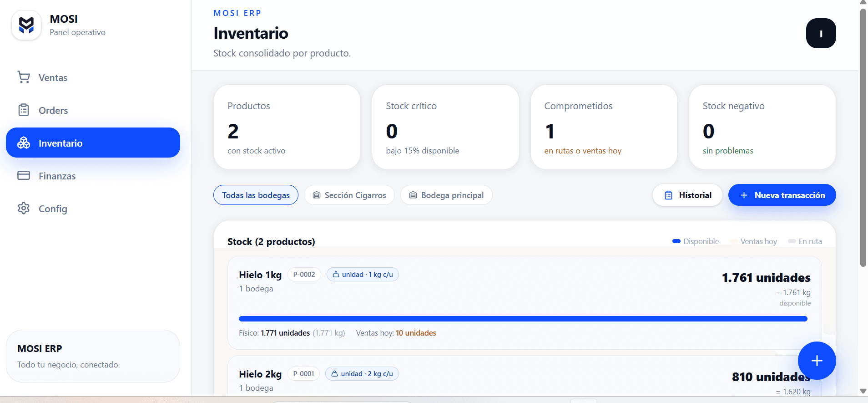The height and width of the screenshot is (403, 868).
Task: Click the scrollbar down arrow
Action: 863,391
